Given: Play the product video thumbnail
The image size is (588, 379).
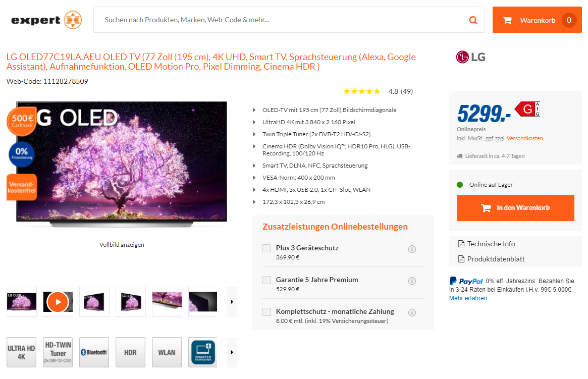Looking at the screenshot, I should pos(58,302).
